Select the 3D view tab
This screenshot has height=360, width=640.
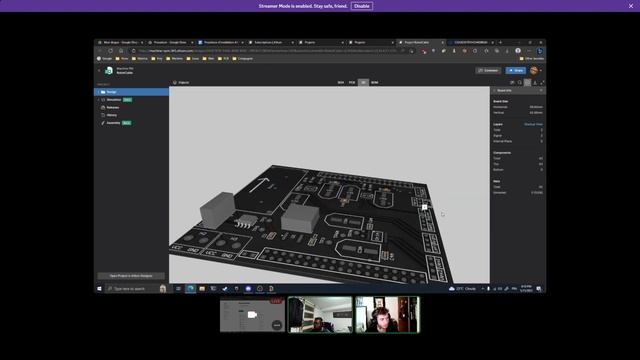[x=363, y=82]
